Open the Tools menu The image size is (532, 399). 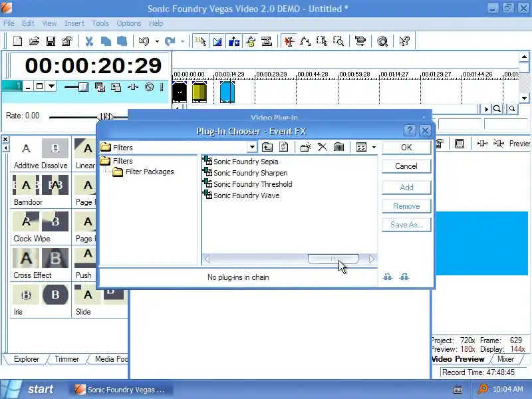[x=100, y=23]
